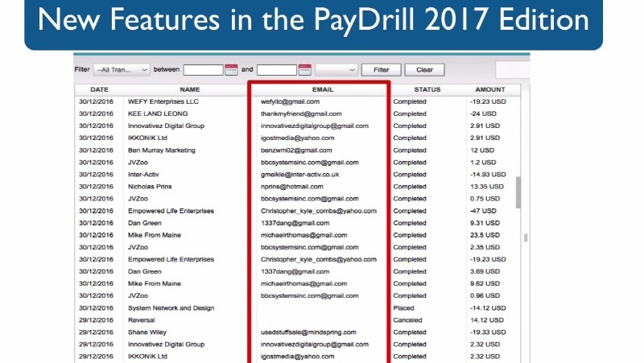Click the -19.33 USD amount cell
Viewport: 644px width, 363px height.
click(488, 332)
